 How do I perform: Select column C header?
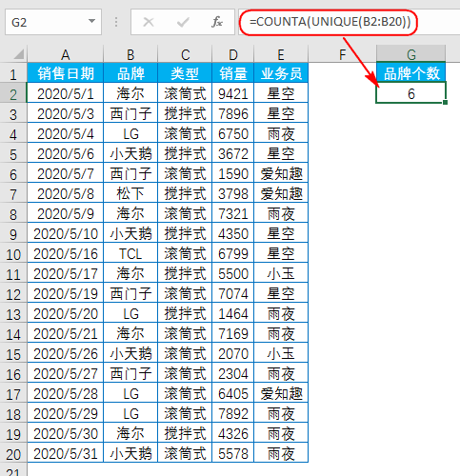point(185,54)
